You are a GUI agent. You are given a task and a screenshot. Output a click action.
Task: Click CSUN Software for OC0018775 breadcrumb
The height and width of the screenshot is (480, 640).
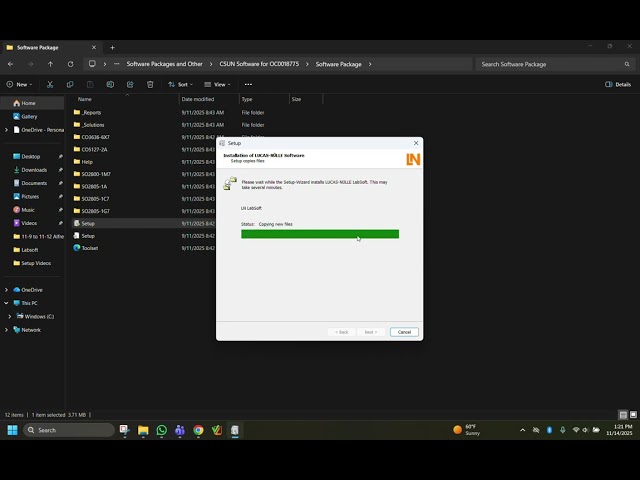[259, 64]
